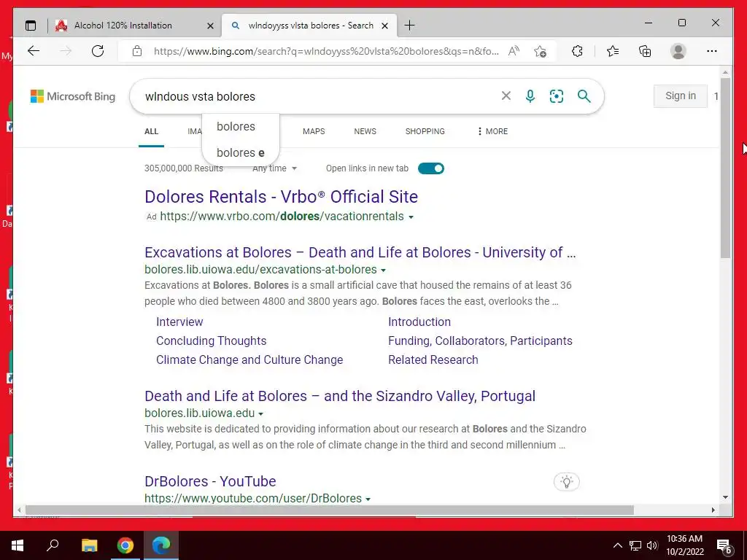Open the taskbar clock and date
This screenshot has height=560, width=747.
pos(684,545)
